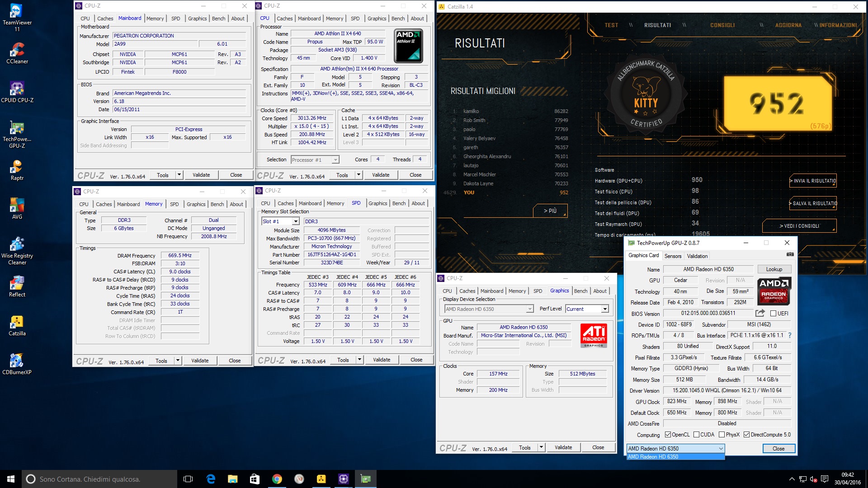Open the Wise Registry Cleaner desktop icon
The height and width of the screenshot is (488, 868).
[x=17, y=250]
